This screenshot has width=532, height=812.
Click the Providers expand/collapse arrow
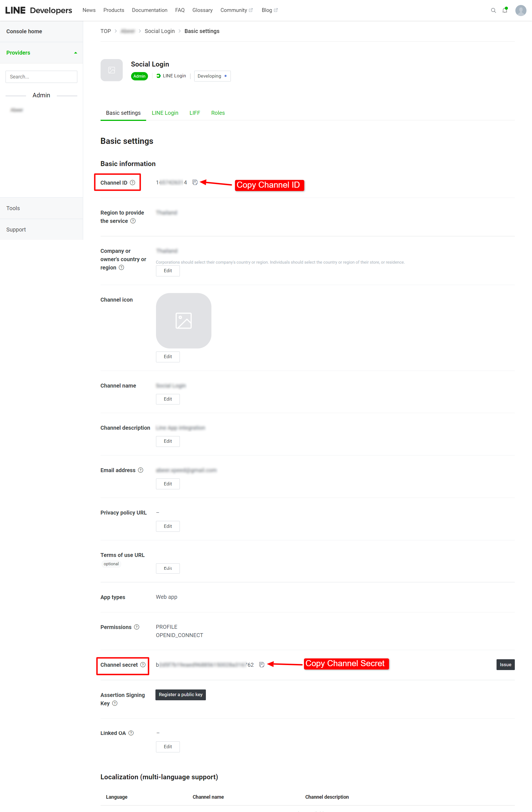click(x=75, y=53)
